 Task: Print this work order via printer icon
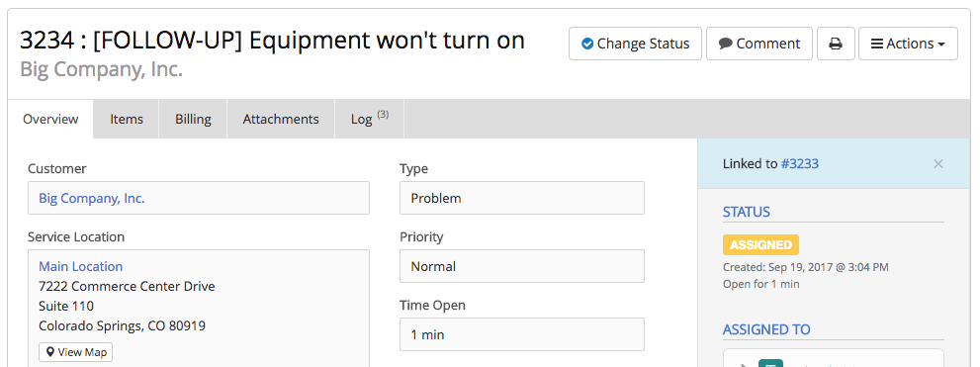click(x=836, y=44)
